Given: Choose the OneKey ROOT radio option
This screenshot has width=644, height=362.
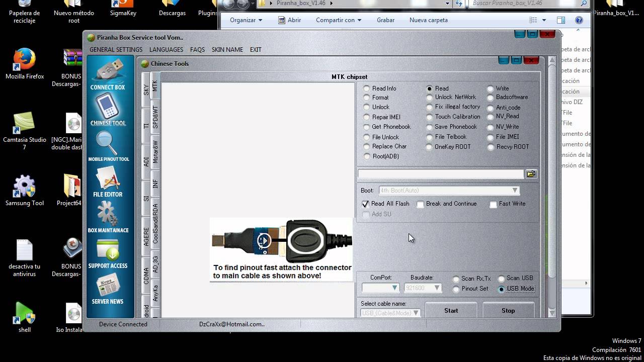Looking at the screenshot, I should click(x=429, y=147).
